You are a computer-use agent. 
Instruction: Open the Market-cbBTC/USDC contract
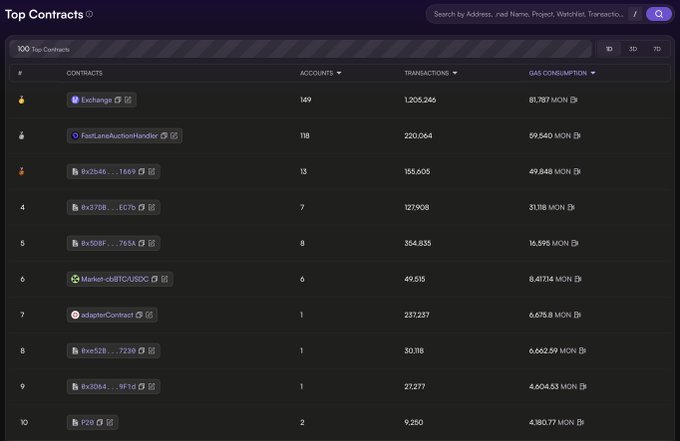pos(115,279)
